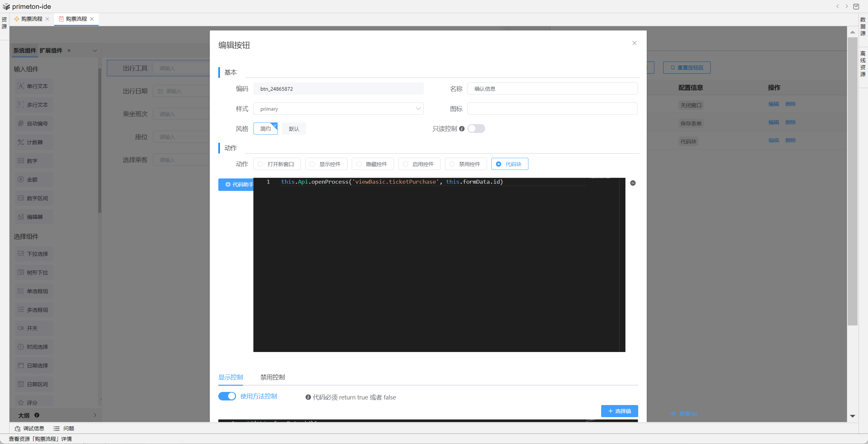This screenshot has height=444, width=868.
Task: Click the 问题 list icon in bottom bar
Action: coord(56,428)
